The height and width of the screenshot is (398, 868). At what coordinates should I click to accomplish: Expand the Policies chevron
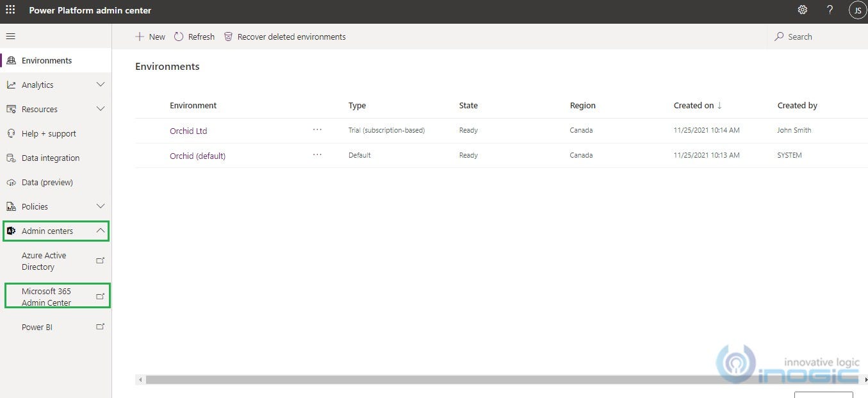[101, 206]
